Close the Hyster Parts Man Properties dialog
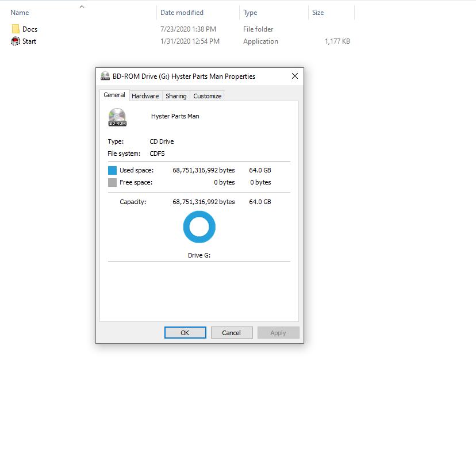 [295, 76]
